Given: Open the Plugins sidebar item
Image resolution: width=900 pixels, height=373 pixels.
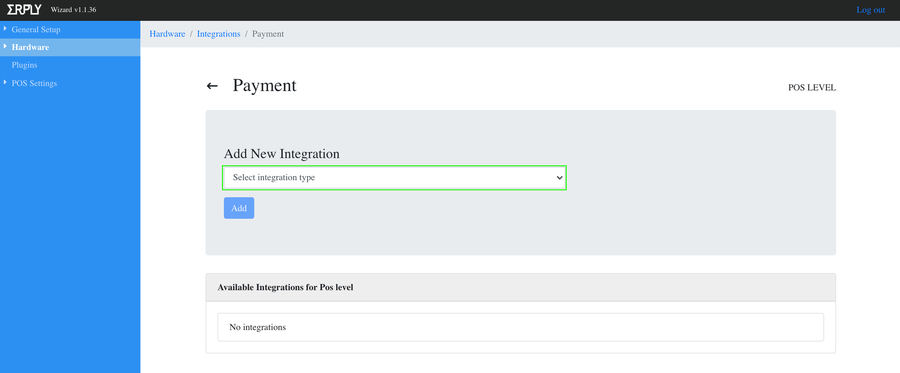Looking at the screenshot, I should tap(24, 65).
